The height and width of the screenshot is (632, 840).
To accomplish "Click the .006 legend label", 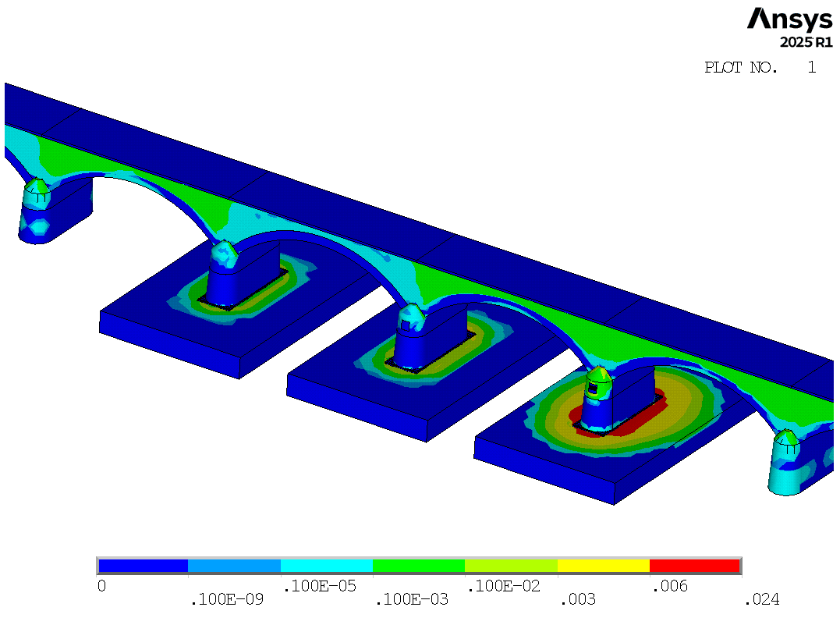I will click(x=670, y=586).
